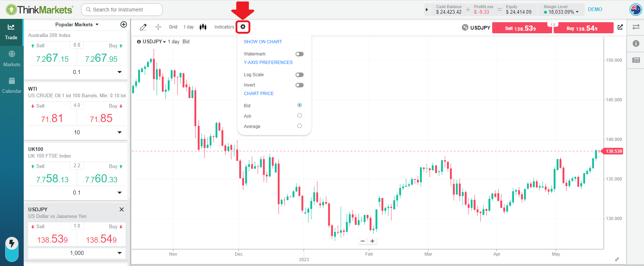The width and height of the screenshot is (644, 266).
Task: Click the ThinkMarkets logo
Action: tap(40, 10)
